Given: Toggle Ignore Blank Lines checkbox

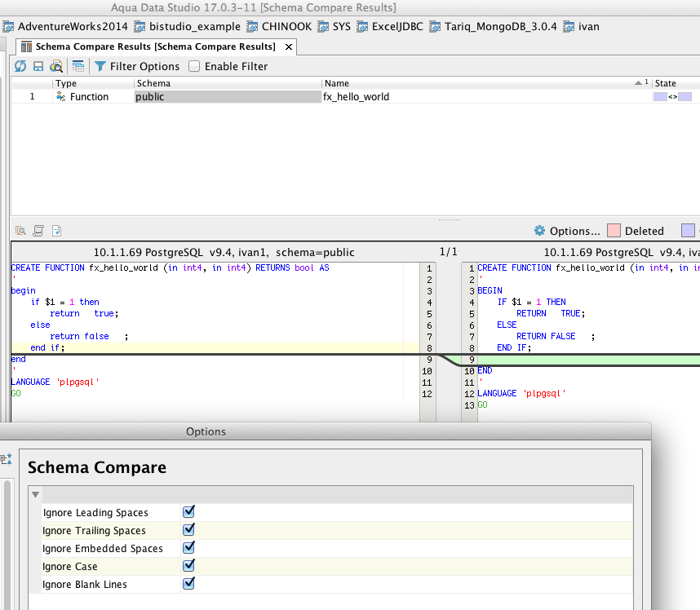Looking at the screenshot, I should pos(188,583).
